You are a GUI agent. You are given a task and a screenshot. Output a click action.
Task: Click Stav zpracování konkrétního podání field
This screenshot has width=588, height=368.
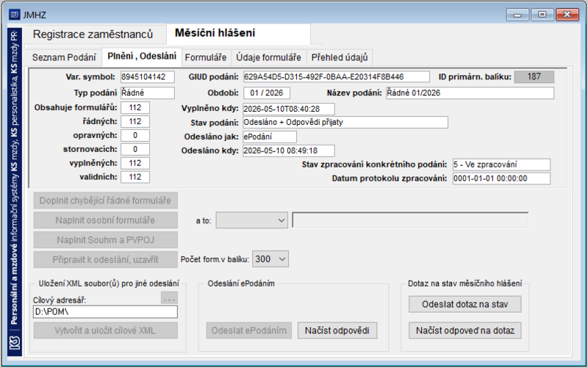click(x=501, y=165)
